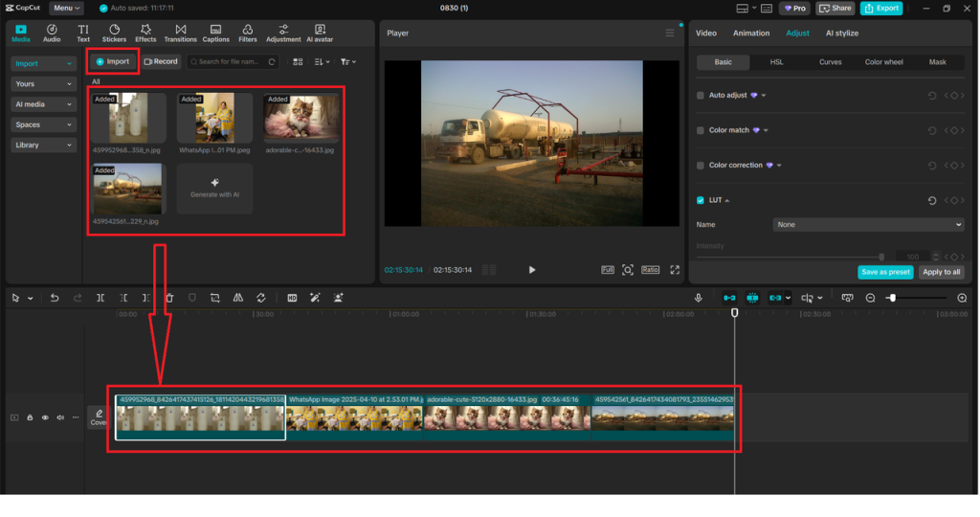Select the Mask sub-tab
Screen dimensions: 980x517
(x=938, y=62)
